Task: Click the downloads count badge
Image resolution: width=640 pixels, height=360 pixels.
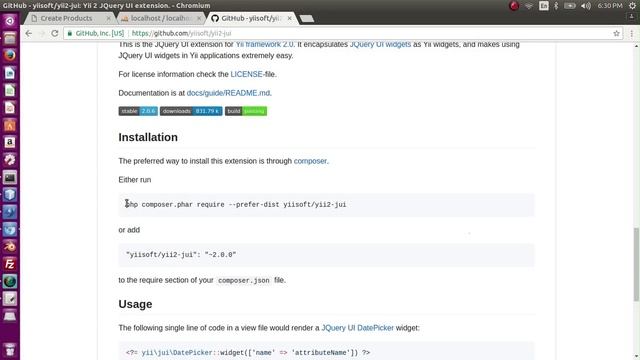Action: 191,111
